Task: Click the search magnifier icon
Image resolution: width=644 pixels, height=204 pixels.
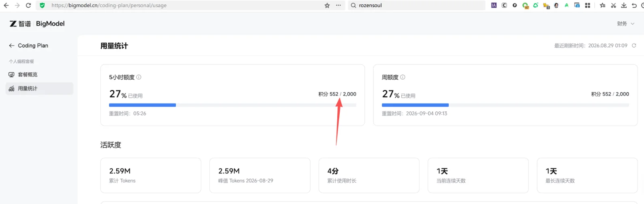Action: coord(353,5)
